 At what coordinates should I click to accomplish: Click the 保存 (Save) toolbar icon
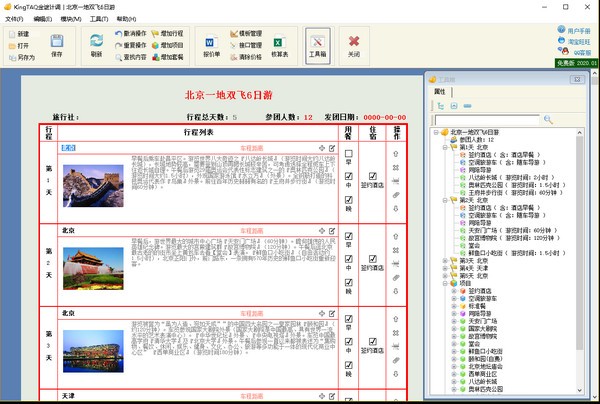click(x=56, y=42)
